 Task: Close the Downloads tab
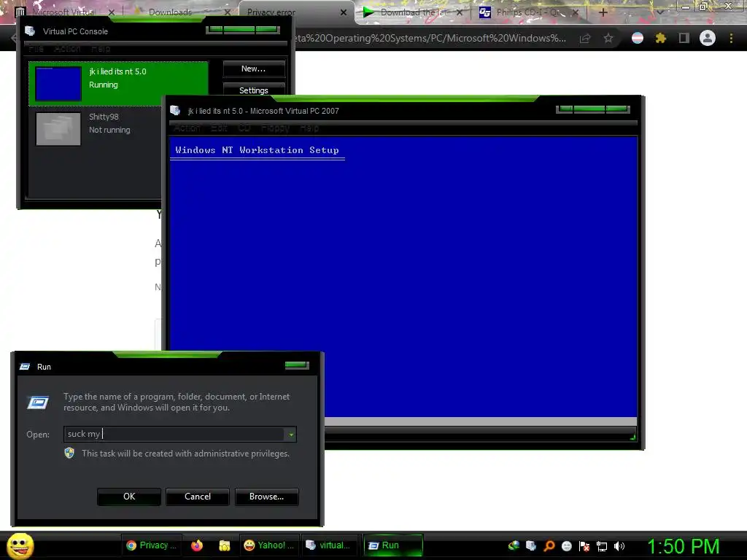(228, 12)
